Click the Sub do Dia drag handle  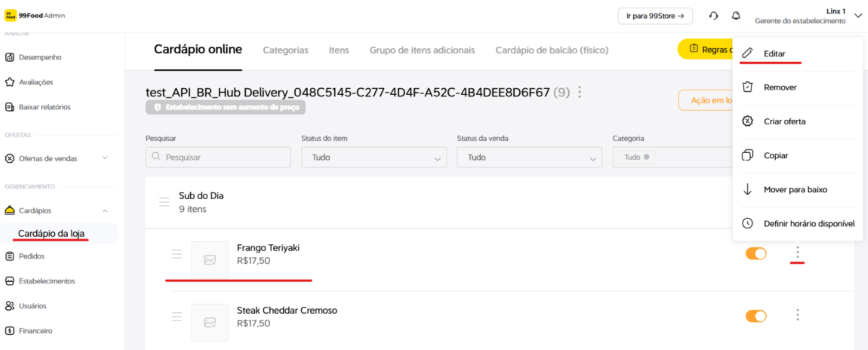pos(164,202)
